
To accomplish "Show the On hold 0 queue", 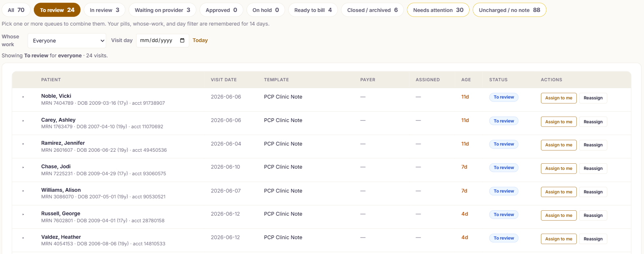I will 266,10.
